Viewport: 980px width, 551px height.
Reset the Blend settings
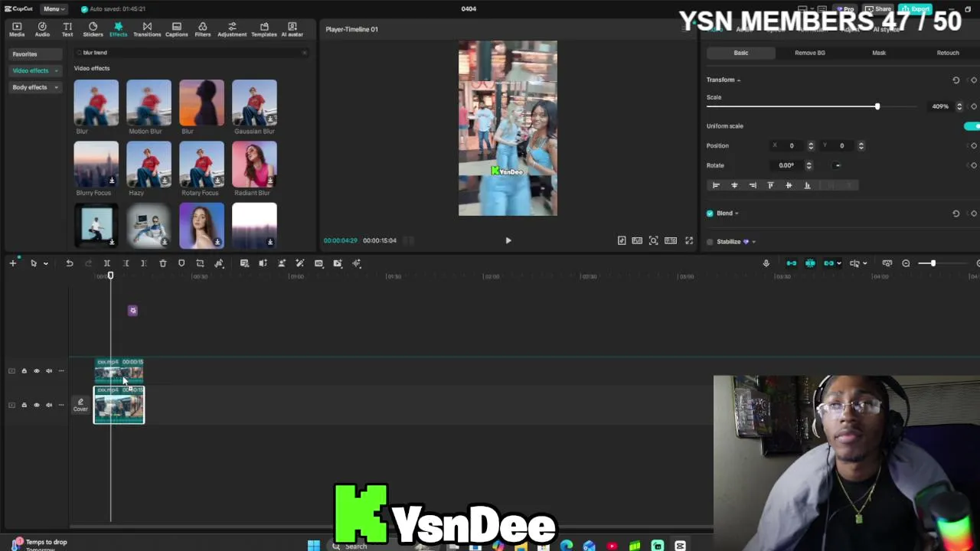click(955, 214)
